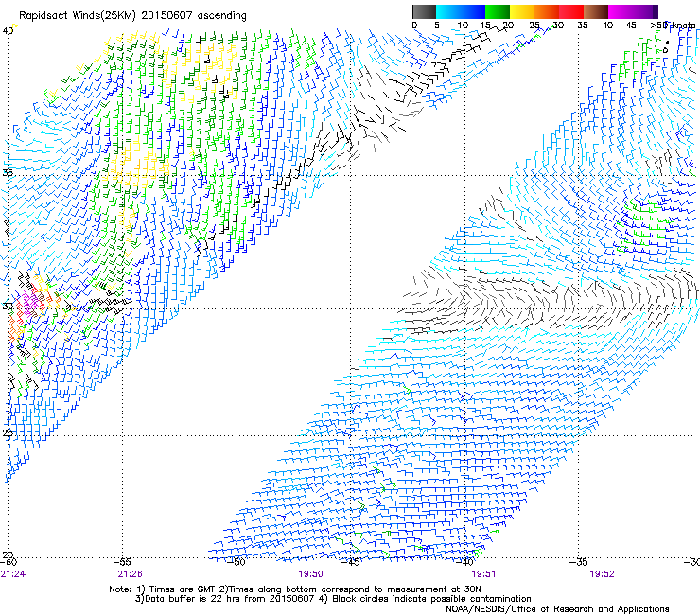Click the latitude label '30' on left axis
Screen dimensions: 700x615
coord(8,307)
